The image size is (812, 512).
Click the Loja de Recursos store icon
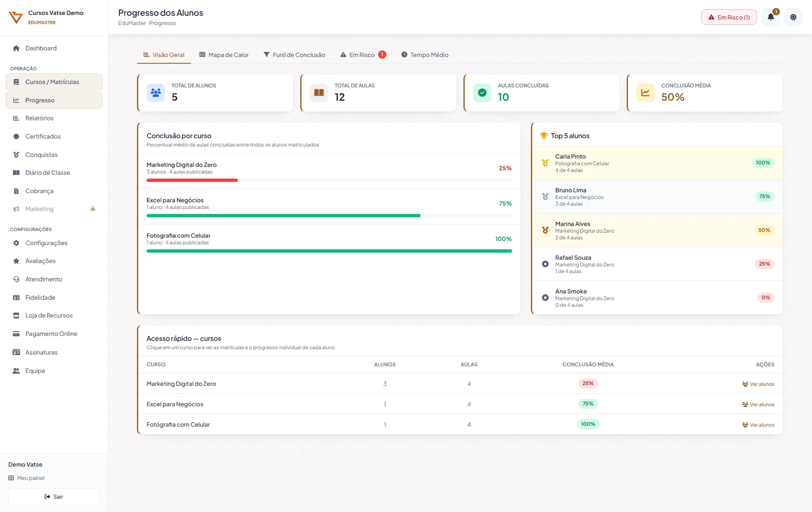(16, 316)
